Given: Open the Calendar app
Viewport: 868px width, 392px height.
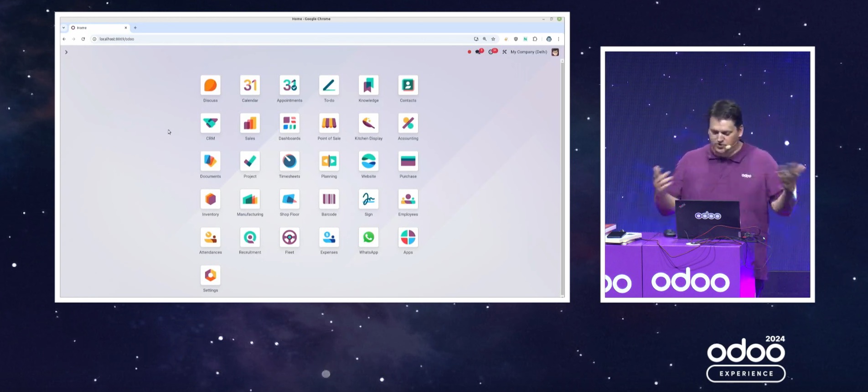Looking at the screenshot, I should [250, 85].
